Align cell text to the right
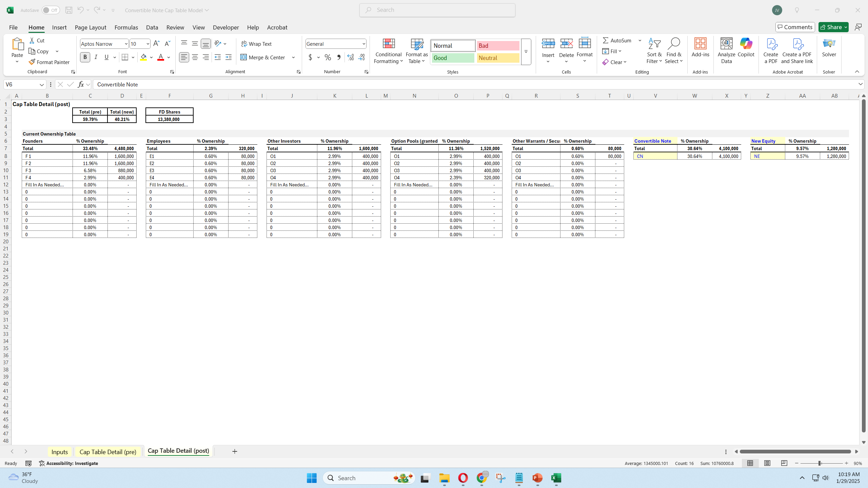 206,57
